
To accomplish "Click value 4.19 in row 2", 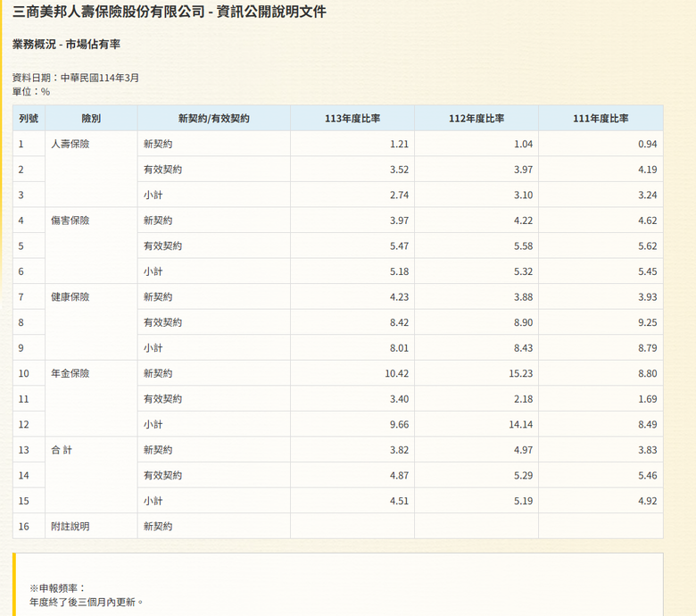I will [x=648, y=170].
